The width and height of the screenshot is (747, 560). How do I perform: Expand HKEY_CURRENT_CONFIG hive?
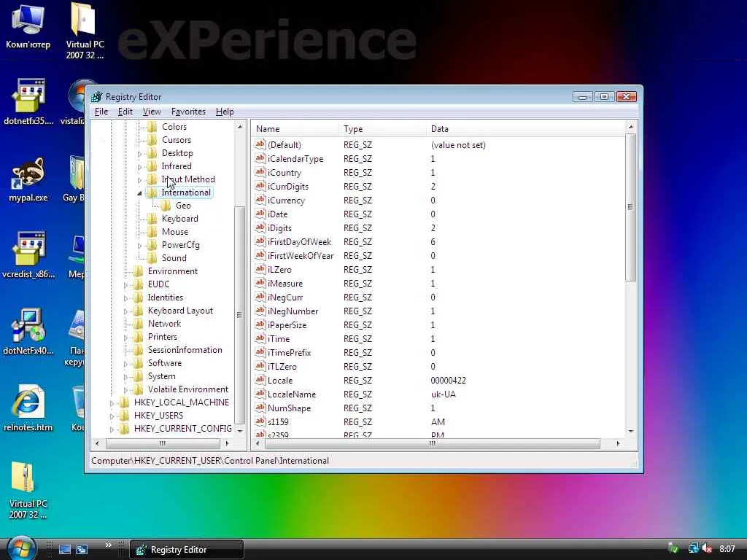(x=112, y=429)
